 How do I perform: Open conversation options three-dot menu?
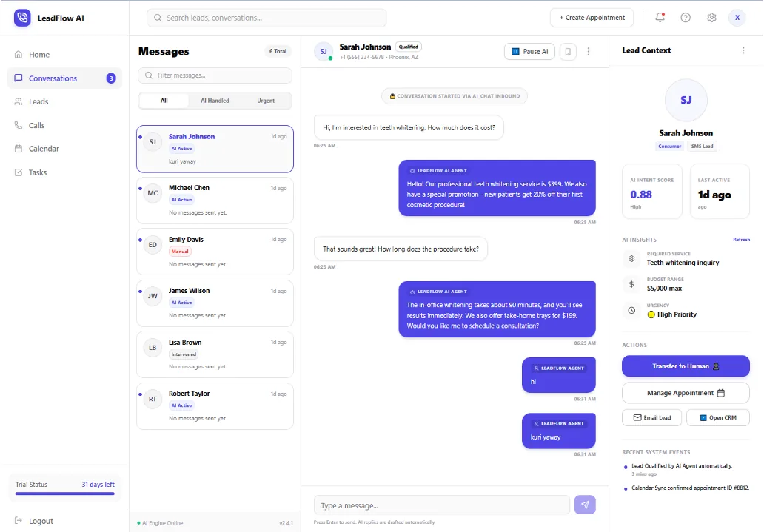click(588, 51)
